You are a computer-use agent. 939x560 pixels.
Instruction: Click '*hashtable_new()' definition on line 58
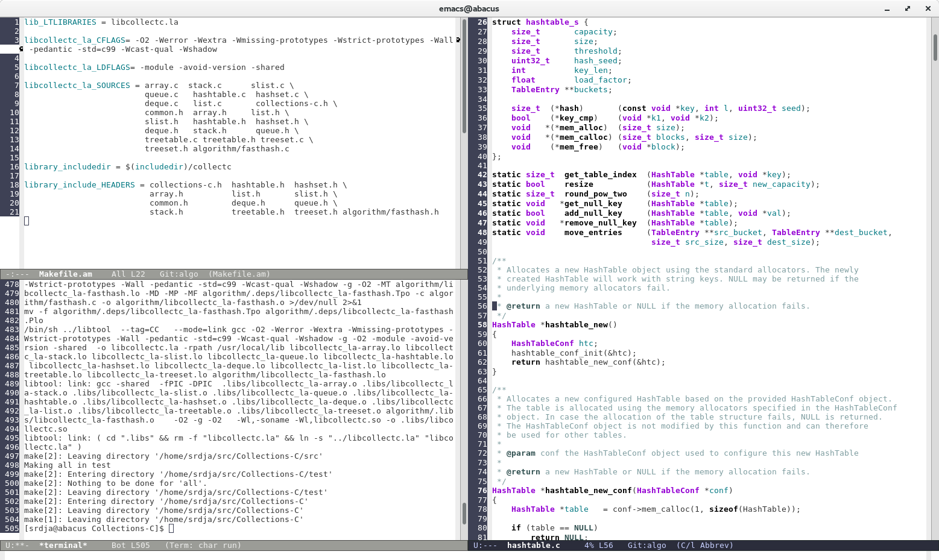579,324
